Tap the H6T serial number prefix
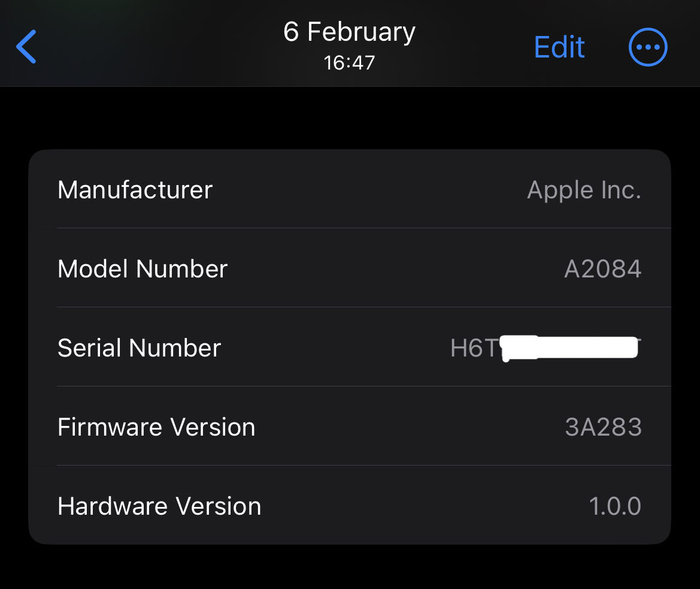This screenshot has width=700, height=589. pyautogui.click(x=473, y=348)
